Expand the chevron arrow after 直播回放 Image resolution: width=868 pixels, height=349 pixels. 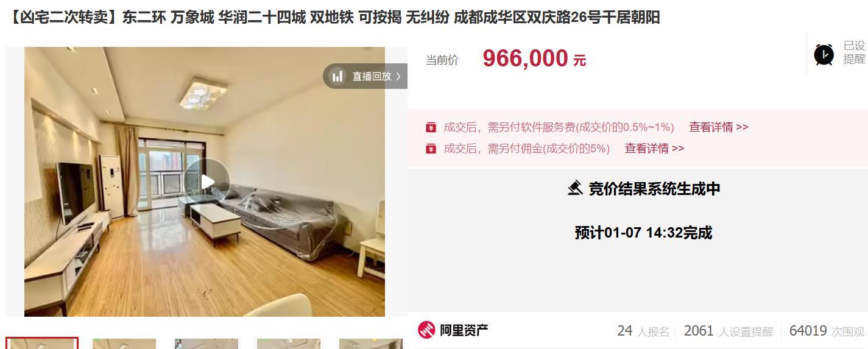coord(398,76)
